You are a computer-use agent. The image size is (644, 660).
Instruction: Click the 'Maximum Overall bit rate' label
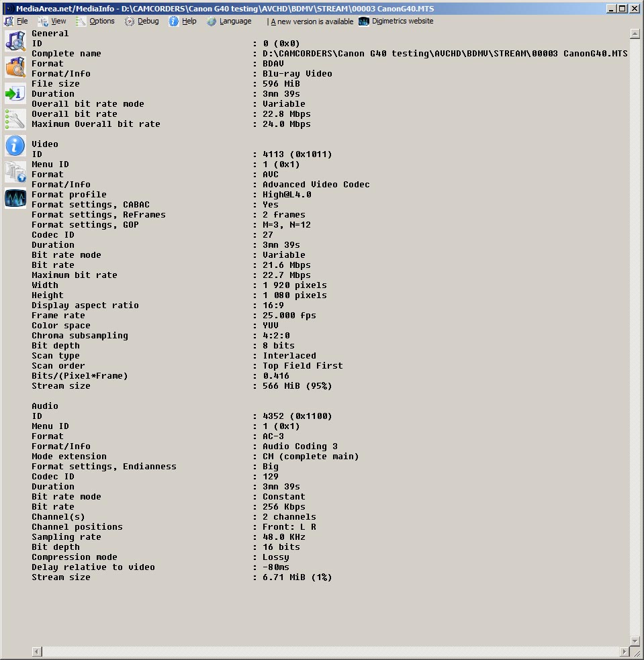click(x=96, y=124)
